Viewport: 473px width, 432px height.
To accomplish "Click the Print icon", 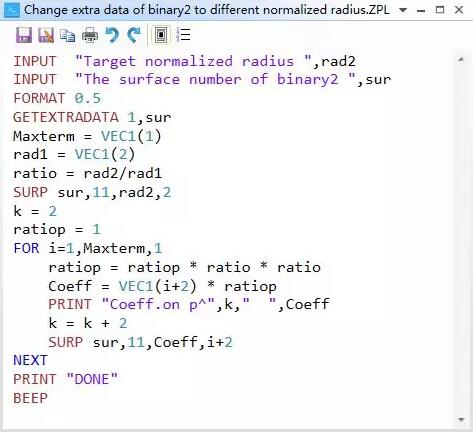I will click(90, 35).
